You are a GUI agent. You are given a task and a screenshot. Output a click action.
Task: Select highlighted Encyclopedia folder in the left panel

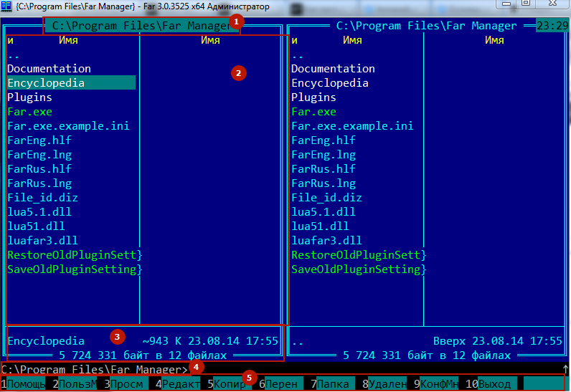[x=72, y=83]
